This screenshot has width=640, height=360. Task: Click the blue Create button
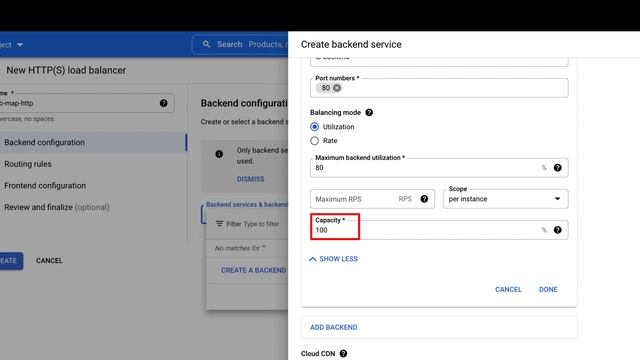pos(10,261)
